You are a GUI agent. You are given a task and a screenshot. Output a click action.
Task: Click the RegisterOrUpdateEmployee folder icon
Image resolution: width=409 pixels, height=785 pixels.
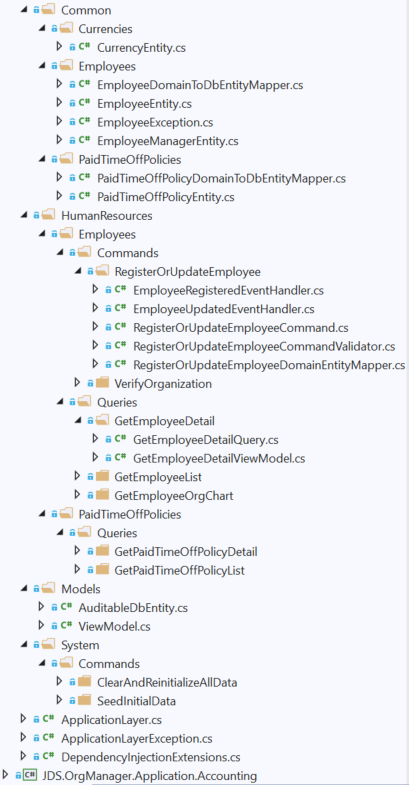pos(103,272)
